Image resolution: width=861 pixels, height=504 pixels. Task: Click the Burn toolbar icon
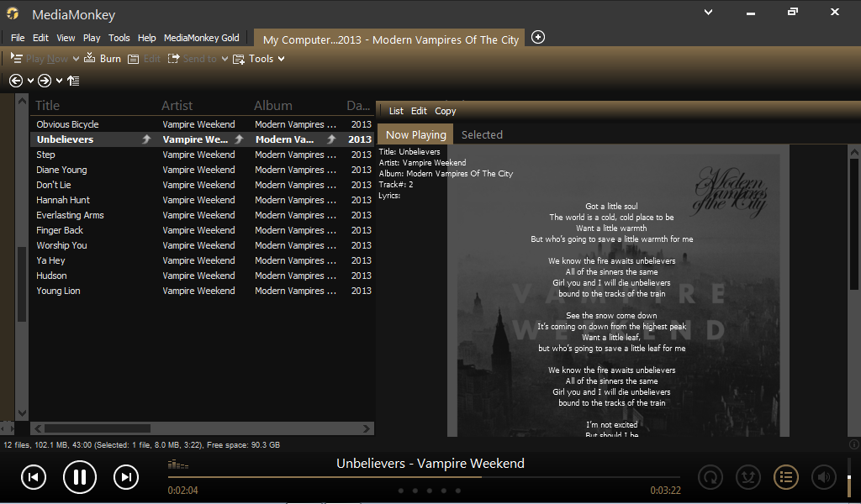tap(89, 58)
